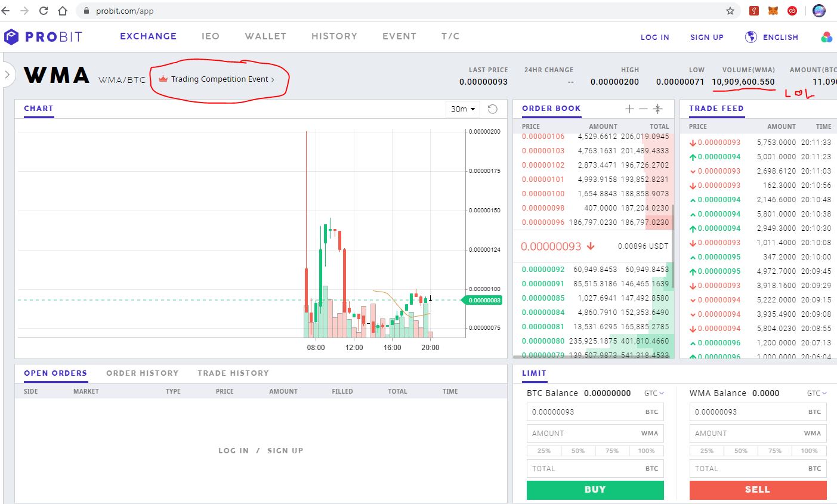The width and height of the screenshot is (837, 504).
Task: Select bid price 0.00000092 in order book
Action: click(x=543, y=270)
